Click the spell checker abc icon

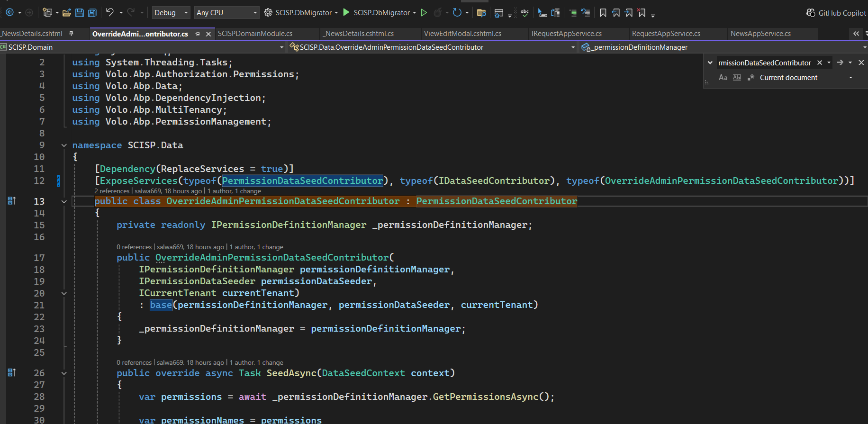coord(524,13)
